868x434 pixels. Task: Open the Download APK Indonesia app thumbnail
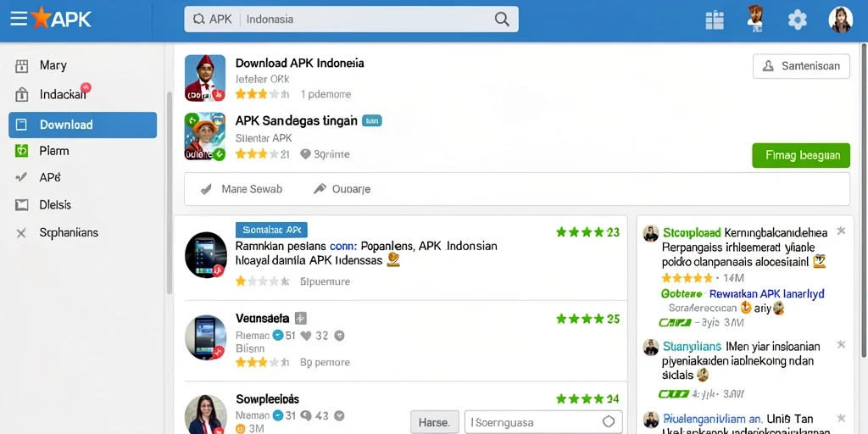(205, 78)
